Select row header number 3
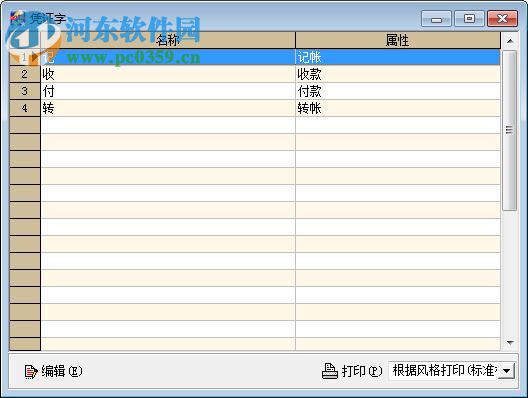Viewport: 528px width, 398px height. tap(25, 91)
